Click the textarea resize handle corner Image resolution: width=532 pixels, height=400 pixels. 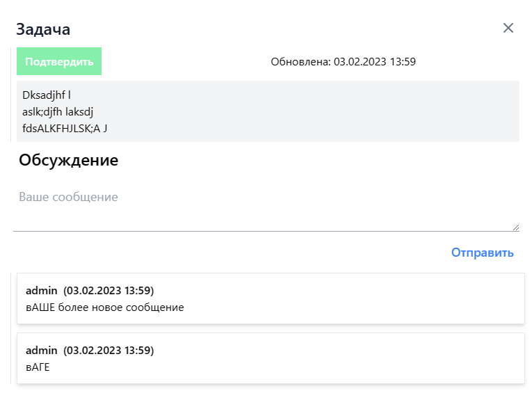coord(515,227)
